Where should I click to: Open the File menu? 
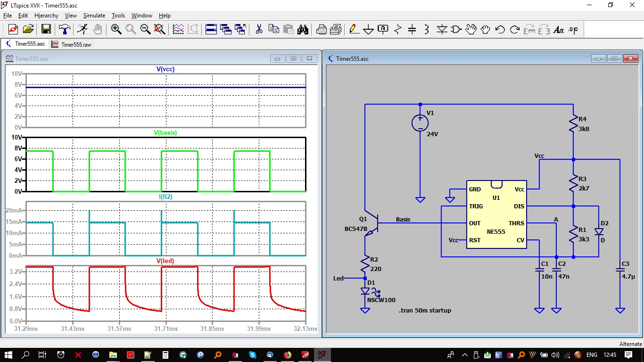(x=8, y=16)
